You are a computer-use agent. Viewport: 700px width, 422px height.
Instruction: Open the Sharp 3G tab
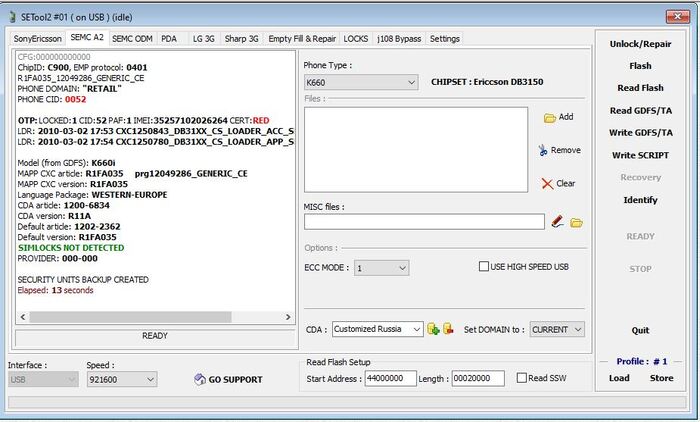click(x=242, y=39)
